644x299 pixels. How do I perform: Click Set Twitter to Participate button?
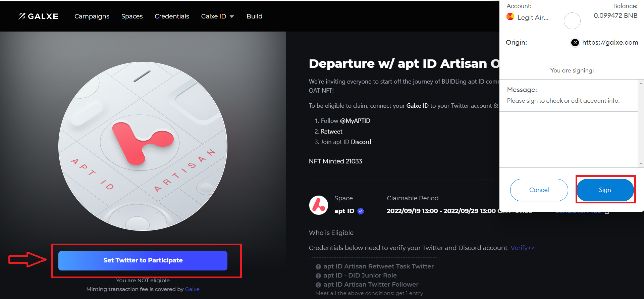coord(143,260)
